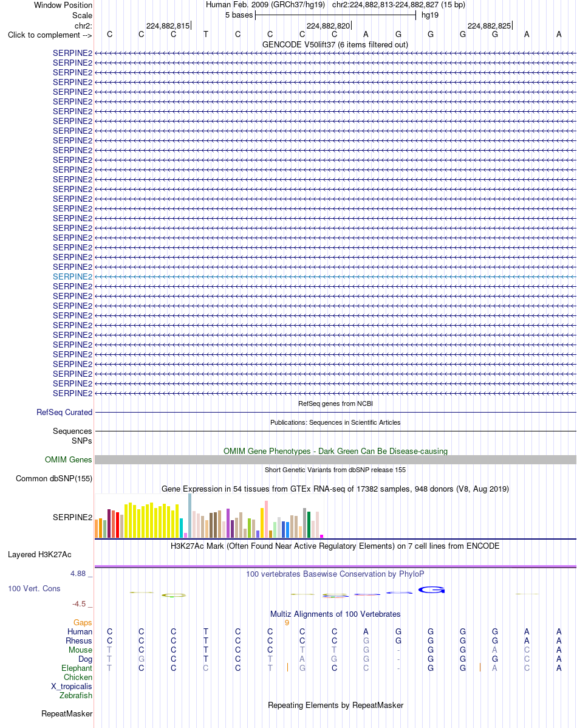Open the 'GENCODE V50lift37 (6 items filtered out)' track title

pyautogui.click(x=335, y=44)
